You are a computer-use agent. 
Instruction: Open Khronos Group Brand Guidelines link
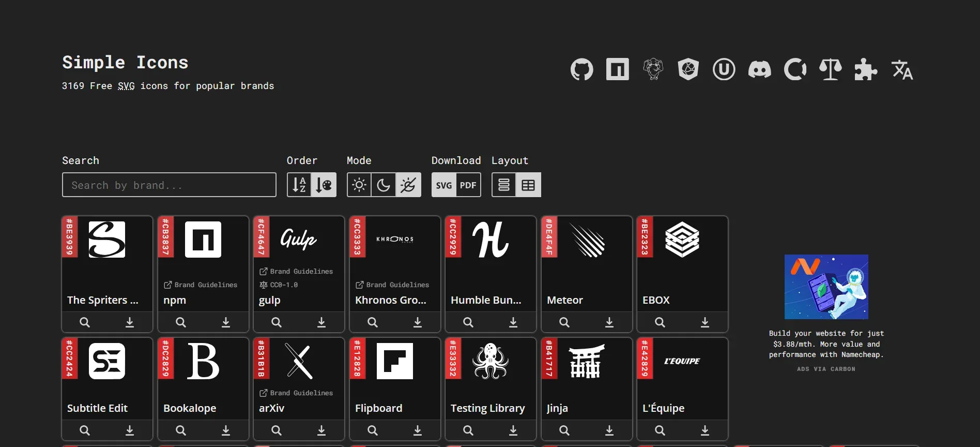pos(392,285)
